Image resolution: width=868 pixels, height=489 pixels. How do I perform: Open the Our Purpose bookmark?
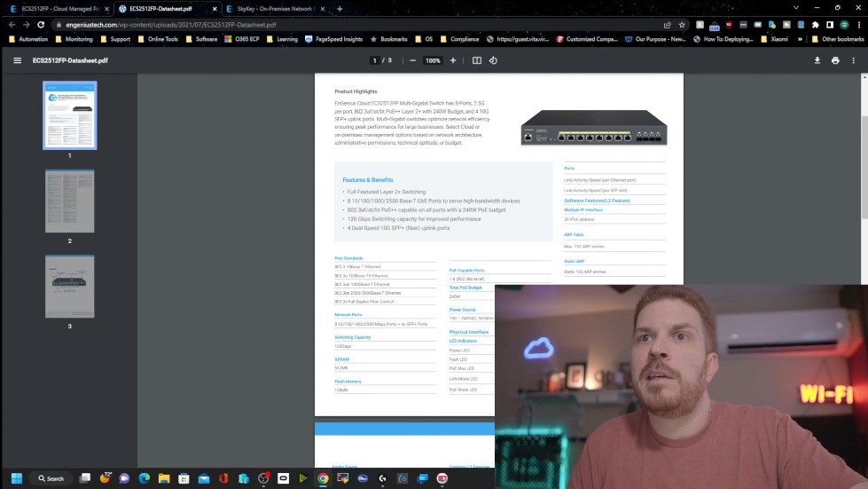(x=655, y=39)
